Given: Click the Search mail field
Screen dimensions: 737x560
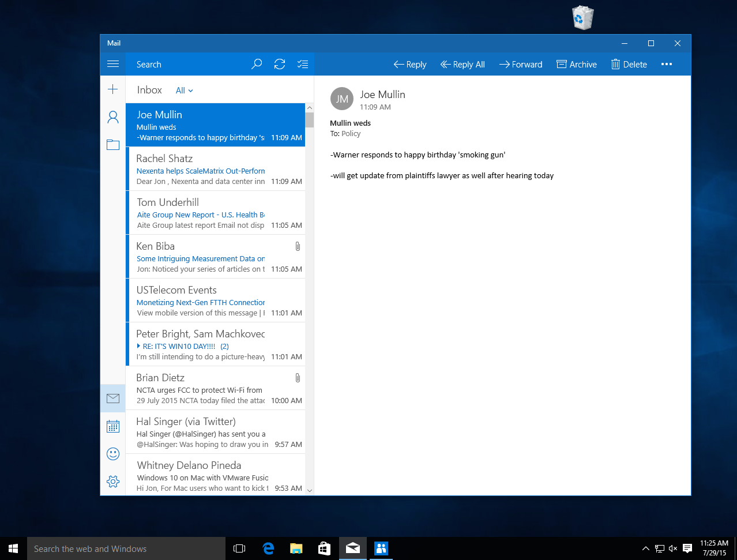Looking at the screenshot, I should [x=190, y=65].
